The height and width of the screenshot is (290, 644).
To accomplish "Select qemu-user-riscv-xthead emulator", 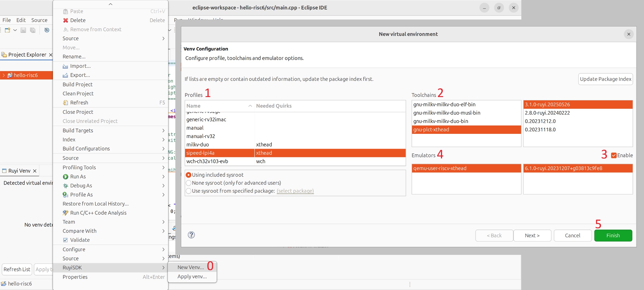I will click(466, 168).
